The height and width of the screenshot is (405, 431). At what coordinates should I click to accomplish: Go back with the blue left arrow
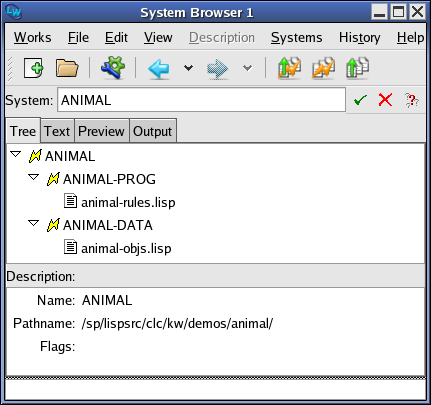159,68
